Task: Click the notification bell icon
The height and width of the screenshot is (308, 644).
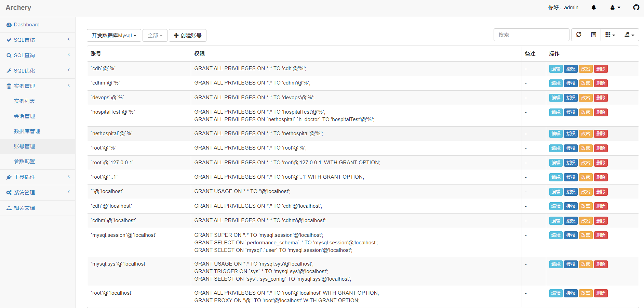Action: 594,8
